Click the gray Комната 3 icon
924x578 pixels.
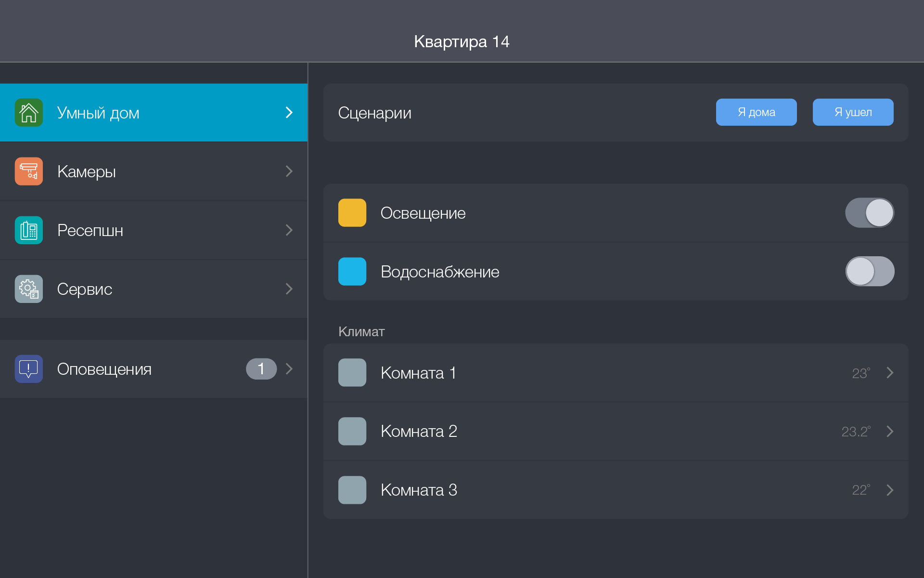click(x=352, y=490)
